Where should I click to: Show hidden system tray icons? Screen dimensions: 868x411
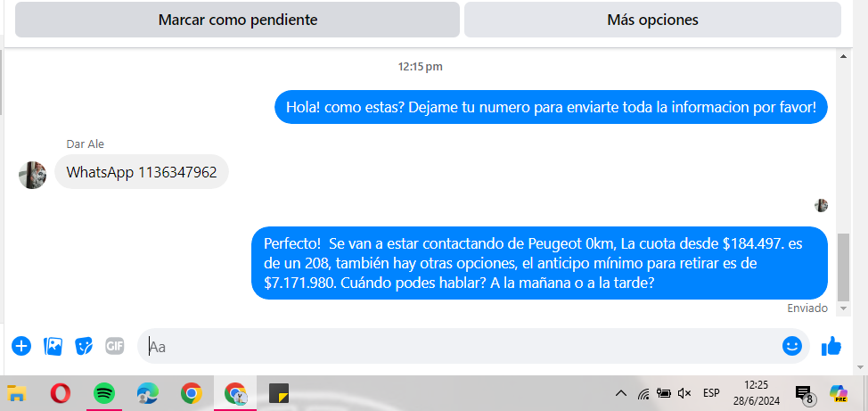click(621, 393)
